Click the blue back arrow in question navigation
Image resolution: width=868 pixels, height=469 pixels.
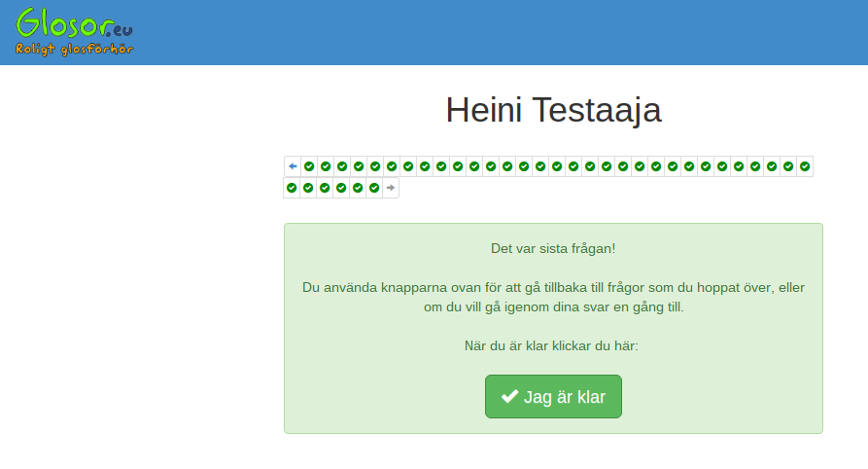click(x=293, y=166)
